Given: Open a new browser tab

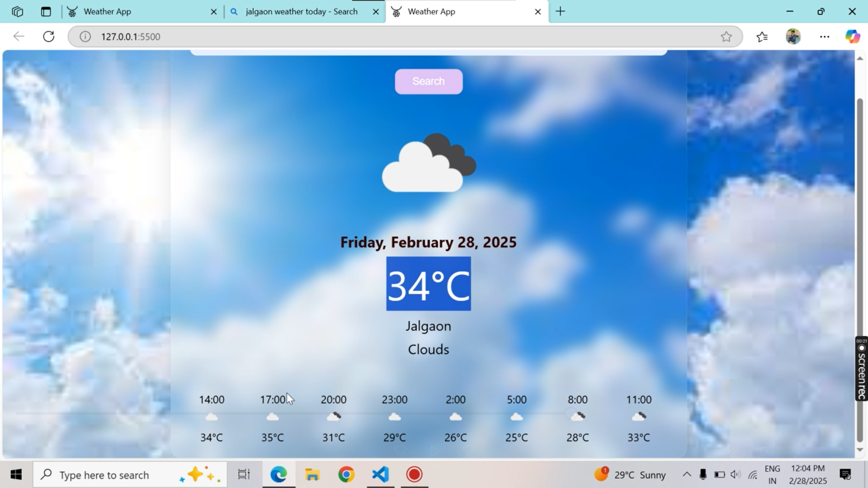Looking at the screenshot, I should pos(560,12).
